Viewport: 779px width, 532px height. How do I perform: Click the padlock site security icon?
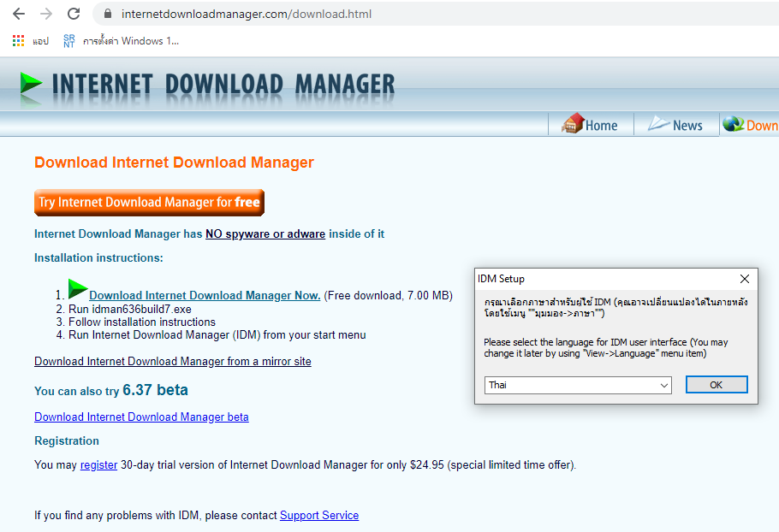point(108,15)
